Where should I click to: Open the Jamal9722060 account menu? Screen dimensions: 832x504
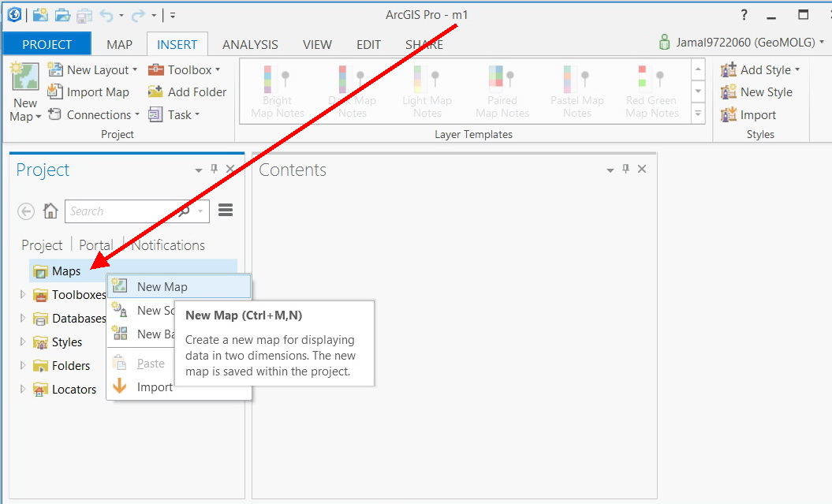pyautogui.click(x=741, y=43)
